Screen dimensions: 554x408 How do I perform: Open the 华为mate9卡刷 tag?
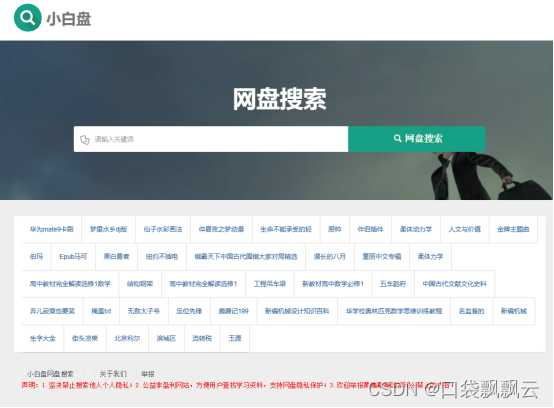point(52,229)
